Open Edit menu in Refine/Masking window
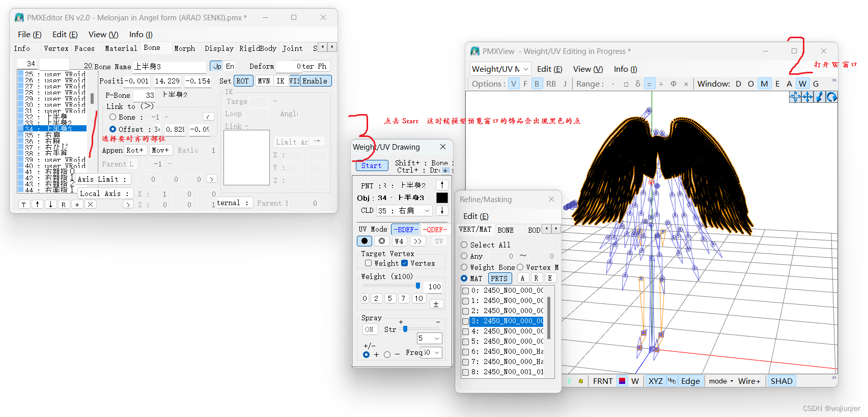Image resolution: width=868 pixels, height=417 pixels. tap(475, 216)
